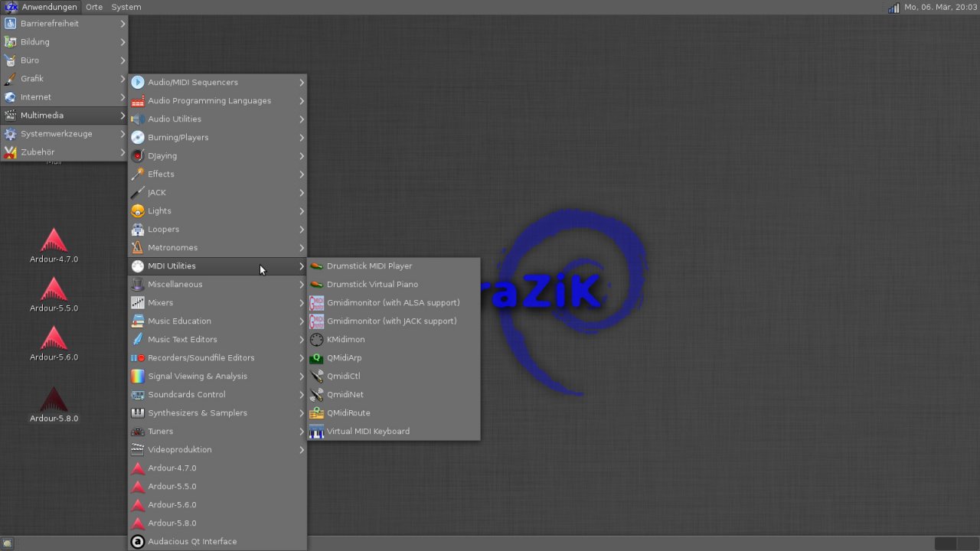
Task: Launch Ardour-4.7.0 from the Multimedia menu
Action: tap(217, 468)
